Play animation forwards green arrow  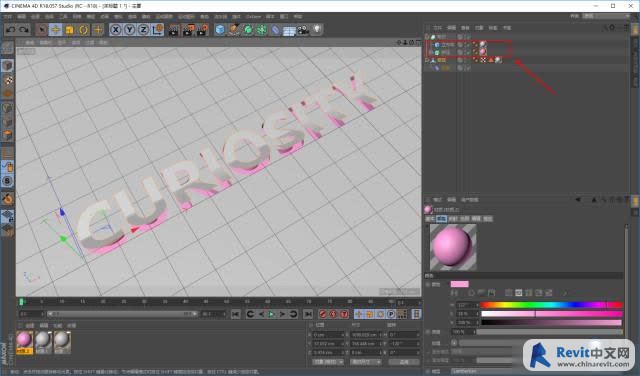pos(271,314)
